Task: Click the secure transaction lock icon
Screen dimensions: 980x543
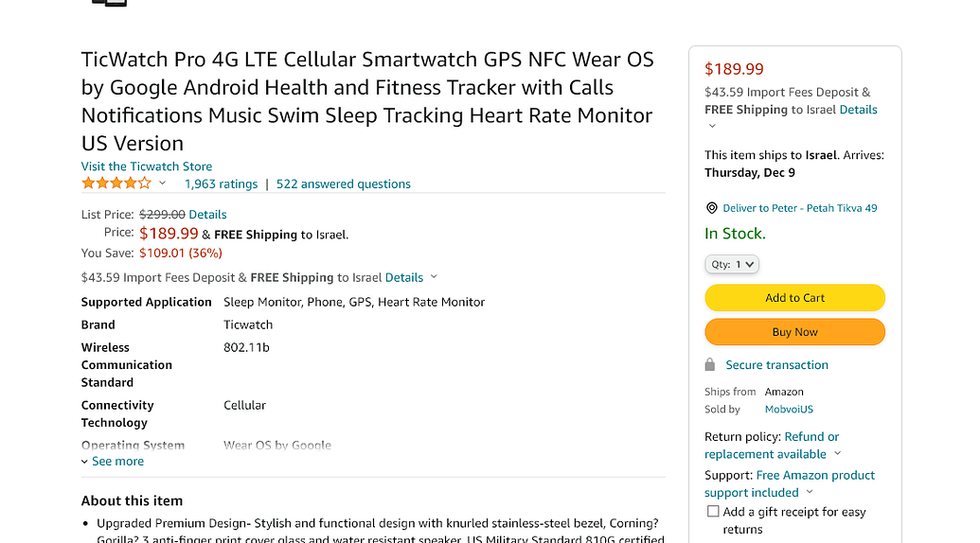Action: click(x=709, y=364)
